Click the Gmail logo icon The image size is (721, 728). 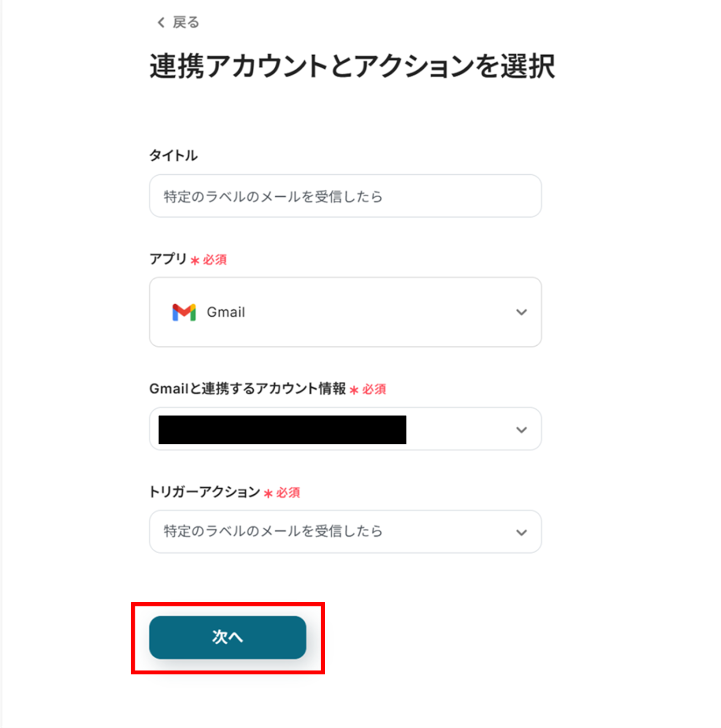coord(184,312)
